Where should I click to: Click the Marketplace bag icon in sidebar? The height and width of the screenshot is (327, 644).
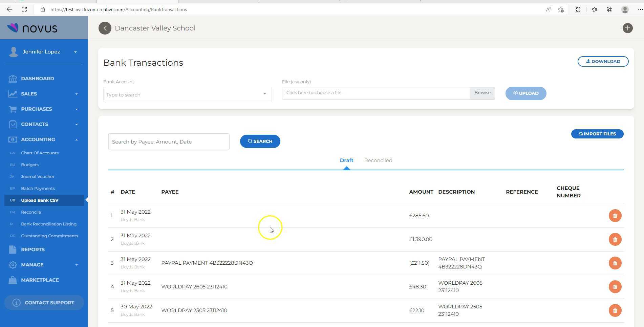click(x=13, y=280)
